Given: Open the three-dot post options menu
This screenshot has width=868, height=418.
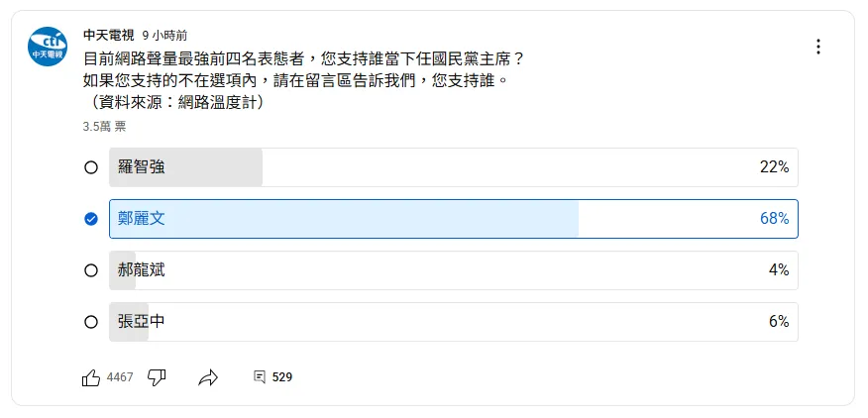Looking at the screenshot, I should (x=818, y=47).
